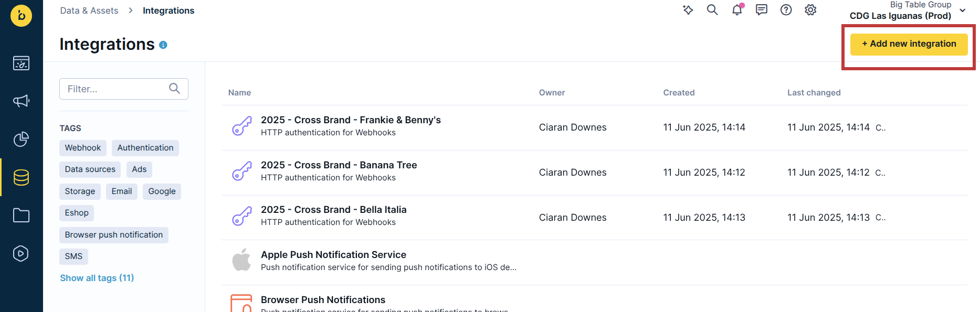Click the Integrations breadcrumb
The width and height of the screenshot is (980, 312).
pos(168,10)
